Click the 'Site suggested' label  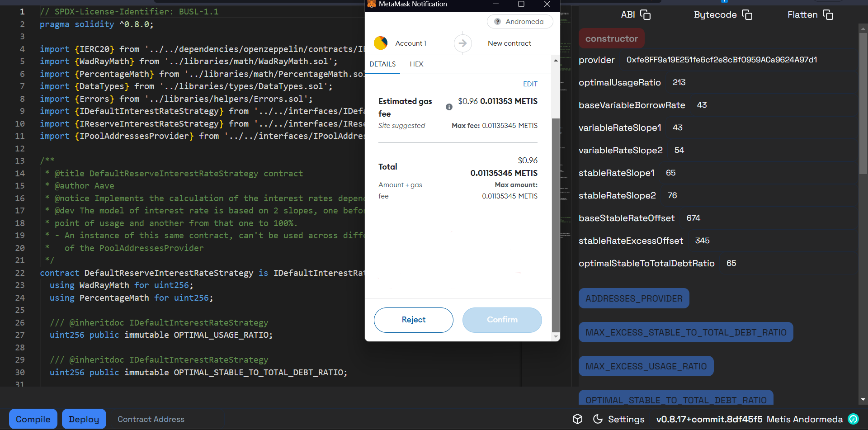[x=401, y=126]
